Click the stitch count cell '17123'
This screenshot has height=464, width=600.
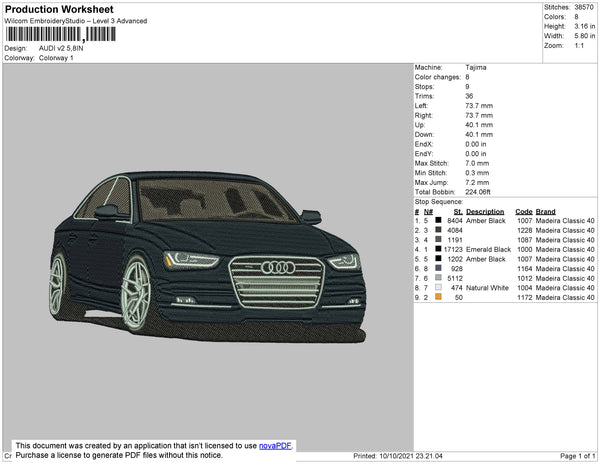tap(453, 249)
